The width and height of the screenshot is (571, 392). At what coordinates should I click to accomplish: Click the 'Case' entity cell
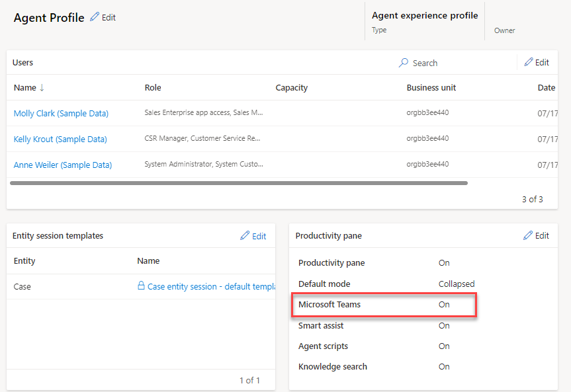[x=22, y=287]
